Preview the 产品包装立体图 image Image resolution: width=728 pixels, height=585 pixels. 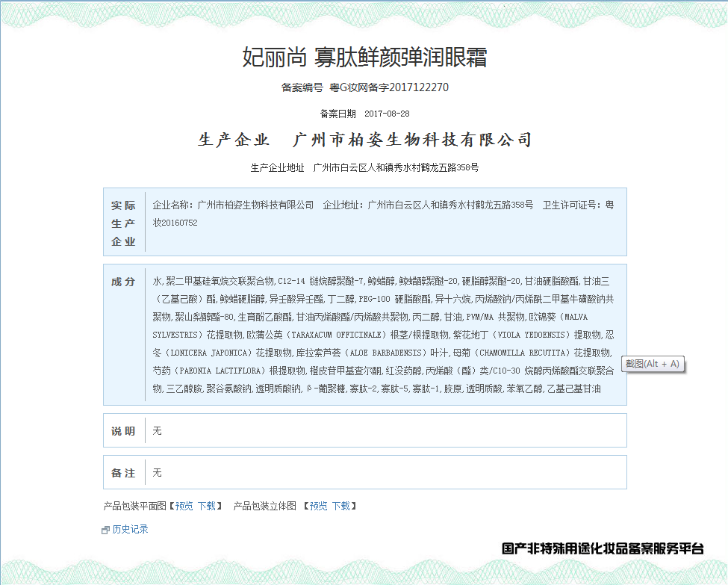pyautogui.click(x=319, y=506)
